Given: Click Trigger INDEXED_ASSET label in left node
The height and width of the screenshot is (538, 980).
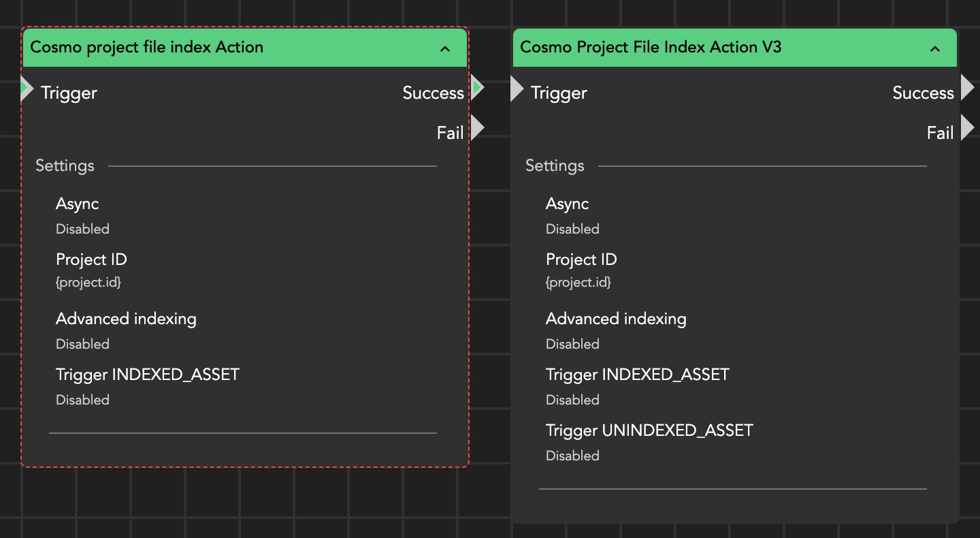Looking at the screenshot, I should (x=148, y=375).
